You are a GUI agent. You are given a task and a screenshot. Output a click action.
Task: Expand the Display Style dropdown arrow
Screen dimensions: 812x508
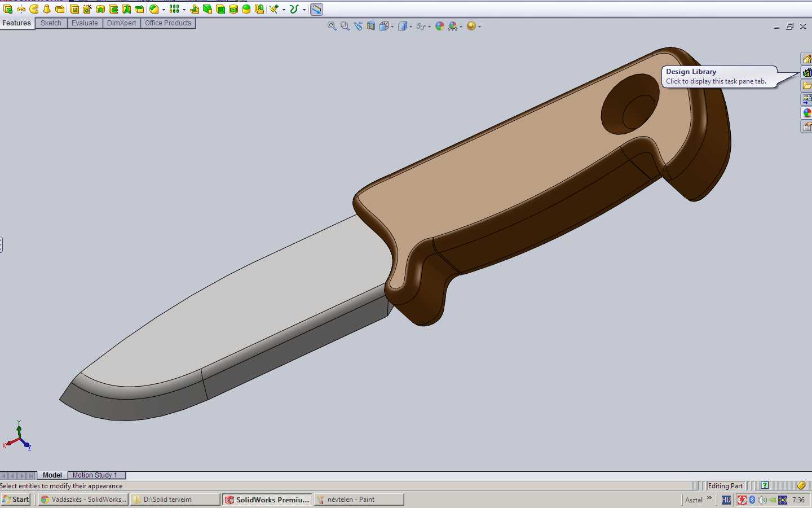pos(411,27)
